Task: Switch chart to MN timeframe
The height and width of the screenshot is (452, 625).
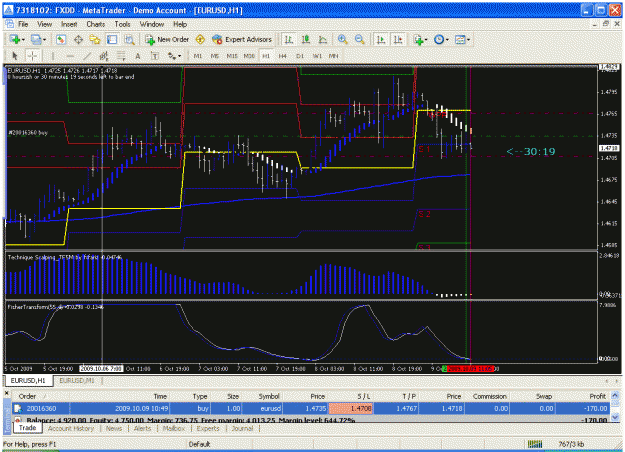Action: 334,56
